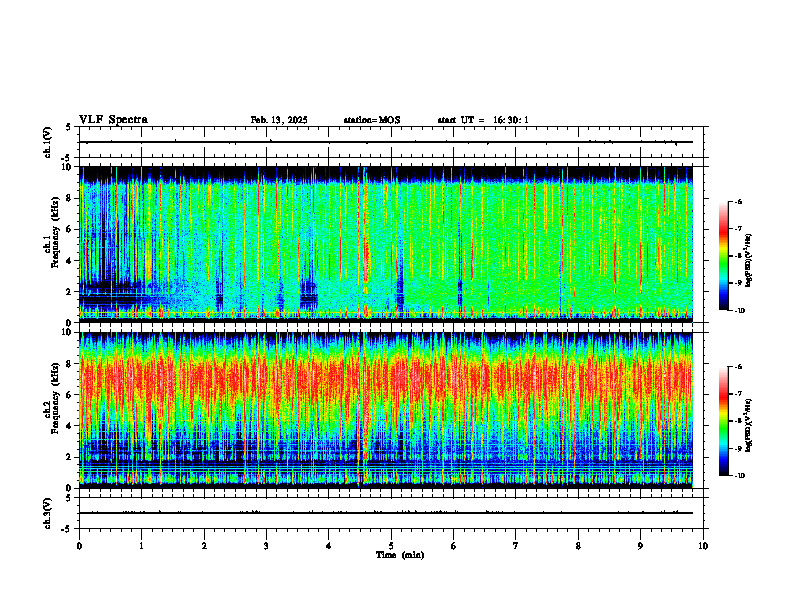Click tick label "10" on the Time axis
The height and width of the screenshot is (612, 792).
coord(703,546)
